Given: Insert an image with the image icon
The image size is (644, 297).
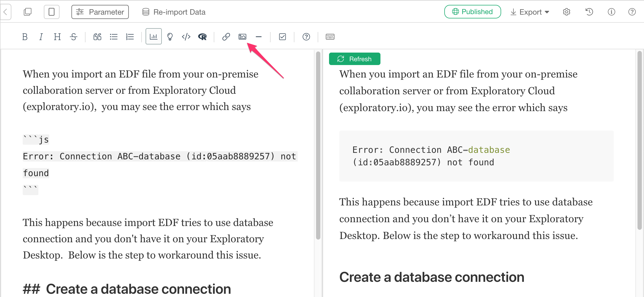Looking at the screenshot, I should (x=242, y=37).
